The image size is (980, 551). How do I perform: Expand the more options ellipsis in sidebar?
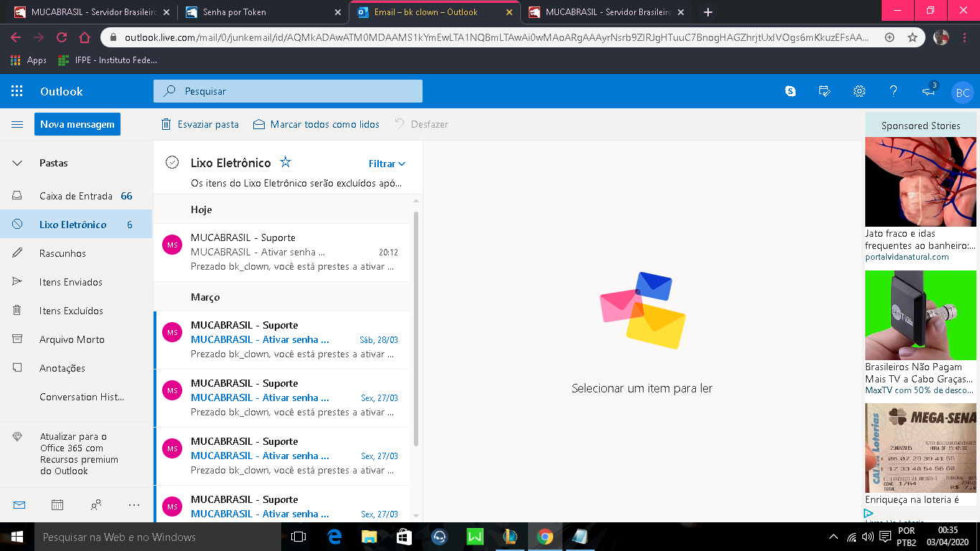(x=134, y=505)
